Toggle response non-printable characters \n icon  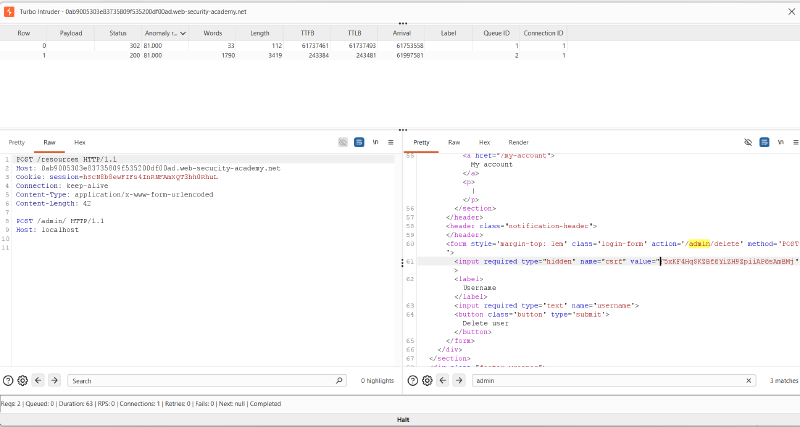click(x=781, y=142)
